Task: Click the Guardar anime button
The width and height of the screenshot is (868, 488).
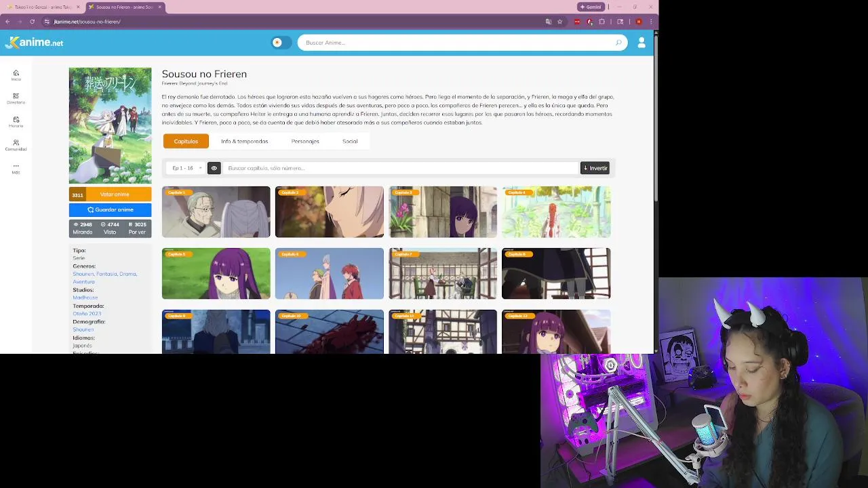Action: pyautogui.click(x=110, y=209)
